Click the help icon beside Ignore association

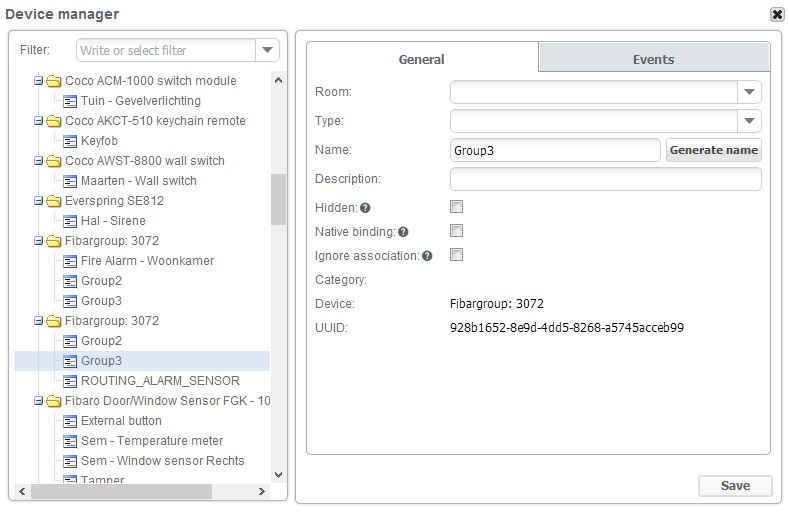[427, 256]
